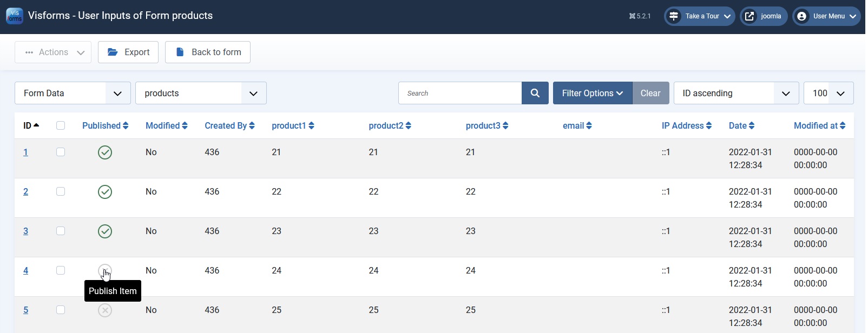This screenshot has height=333, width=868.
Task: Click the Visforms logo icon
Action: click(x=15, y=16)
